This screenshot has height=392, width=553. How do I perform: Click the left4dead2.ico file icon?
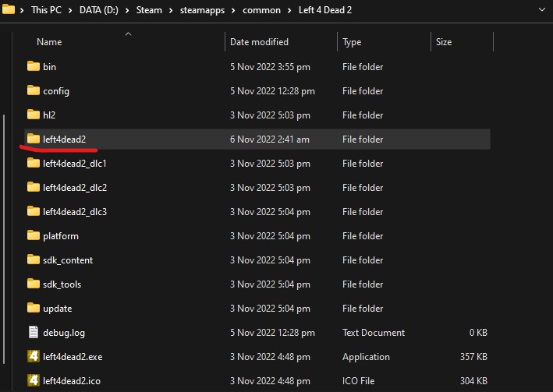tap(33, 381)
